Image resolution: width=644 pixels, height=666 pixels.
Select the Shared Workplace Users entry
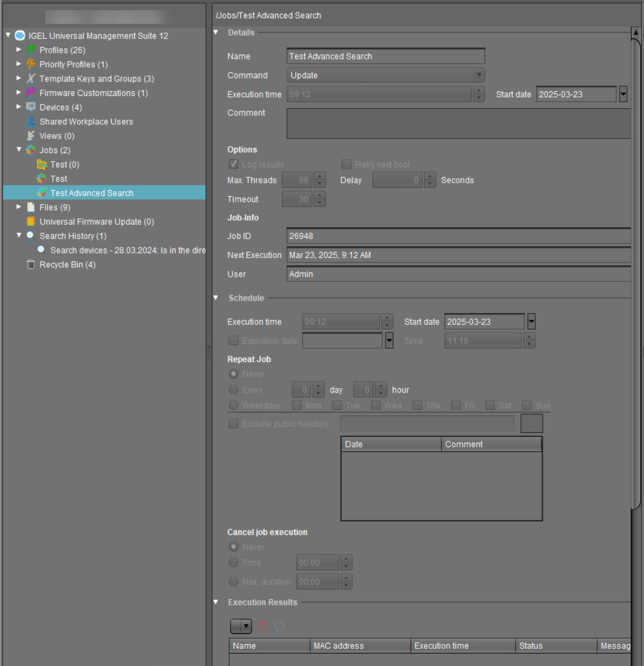click(x=86, y=121)
